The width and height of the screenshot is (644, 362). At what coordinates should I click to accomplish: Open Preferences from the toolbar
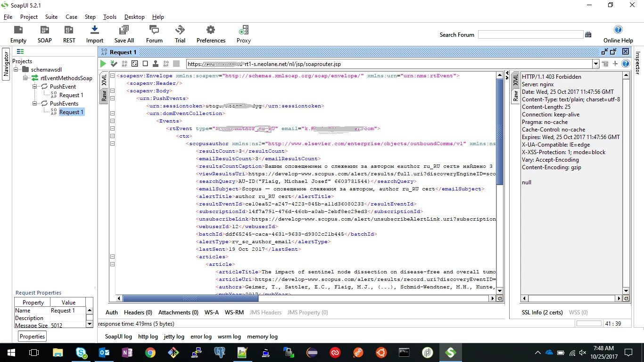coord(211,34)
